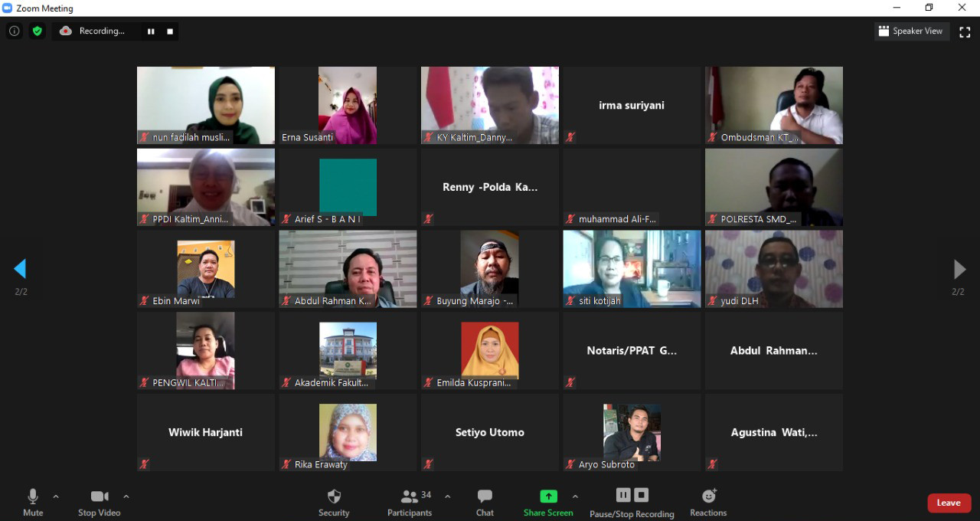980x521 pixels.
Task: Open the Security menu
Action: pos(334,502)
